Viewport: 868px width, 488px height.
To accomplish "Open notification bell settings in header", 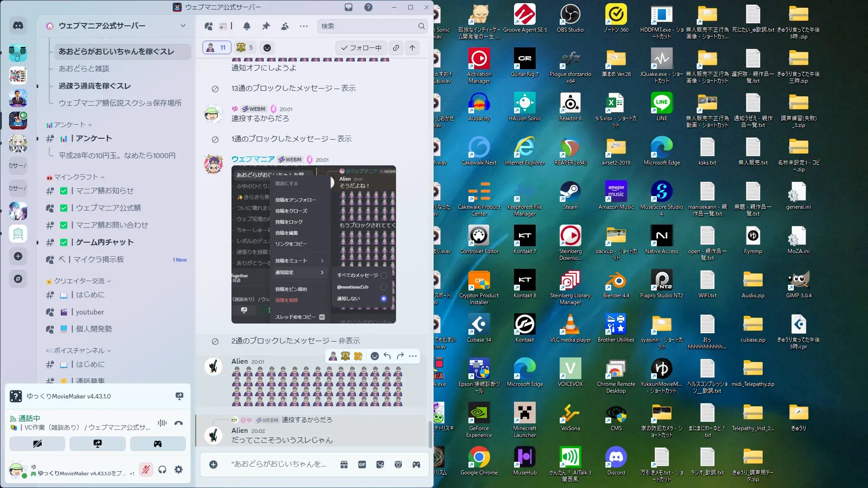I will (247, 26).
